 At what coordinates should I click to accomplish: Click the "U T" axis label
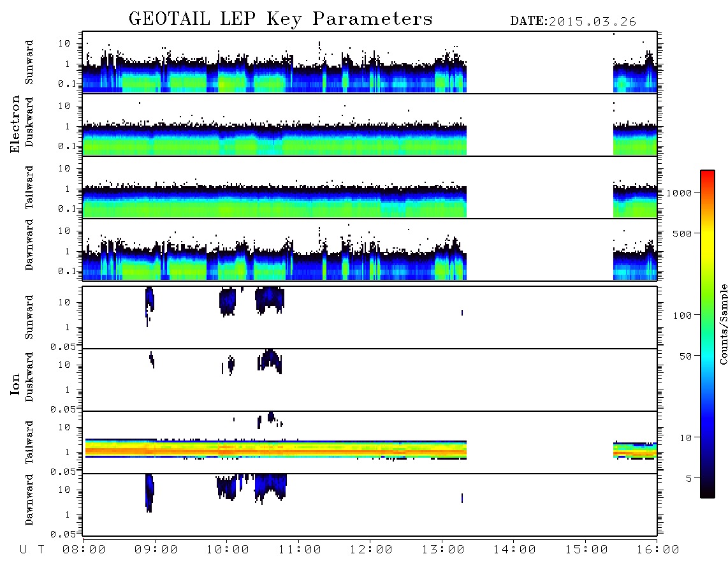(x=32, y=550)
